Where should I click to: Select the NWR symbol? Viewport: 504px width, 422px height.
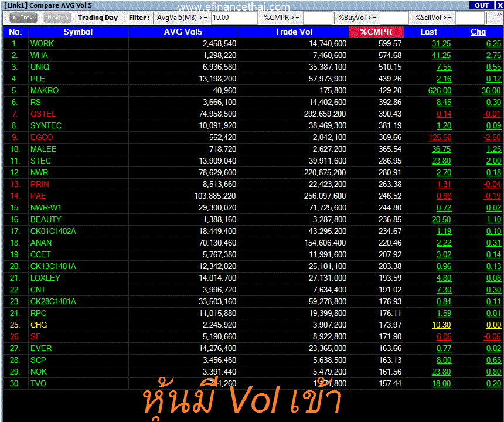point(39,172)
